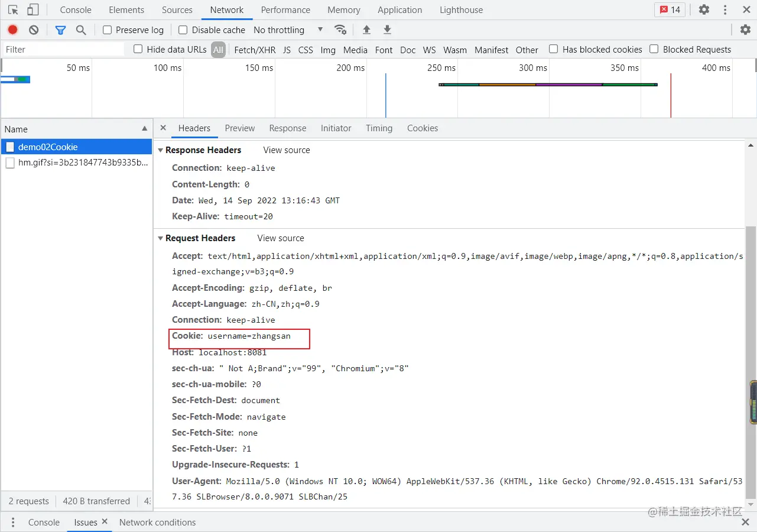This screenshot has height=532, width=757.
Task: Filter by CSS requests
Action: 306,50
